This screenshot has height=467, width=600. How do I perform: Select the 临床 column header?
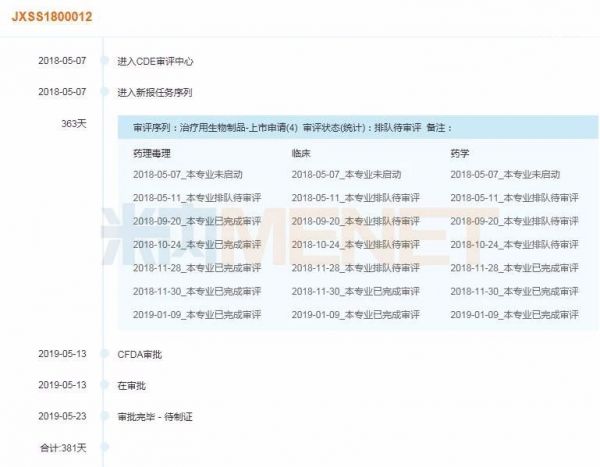click(x=302, y=154)
